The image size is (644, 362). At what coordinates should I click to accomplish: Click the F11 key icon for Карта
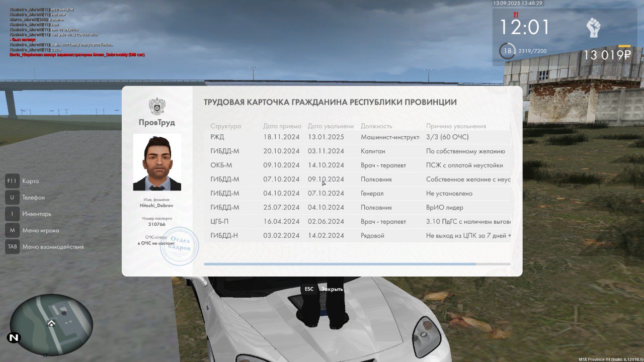coord(12,181)
